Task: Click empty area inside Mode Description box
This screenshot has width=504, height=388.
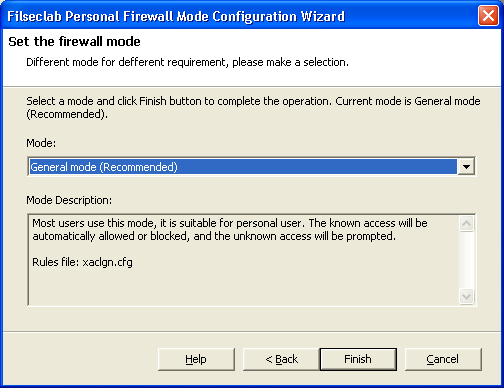Action: (243, 285)
